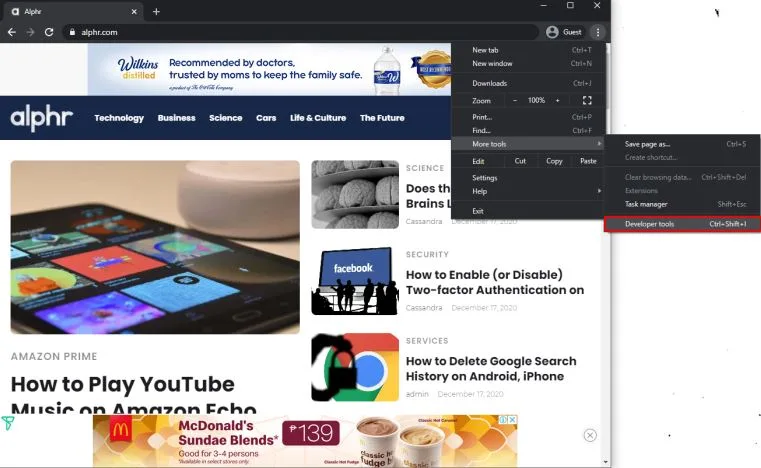Decrease zoom with the minus button
761x468 pixels.
pos(515,100)
